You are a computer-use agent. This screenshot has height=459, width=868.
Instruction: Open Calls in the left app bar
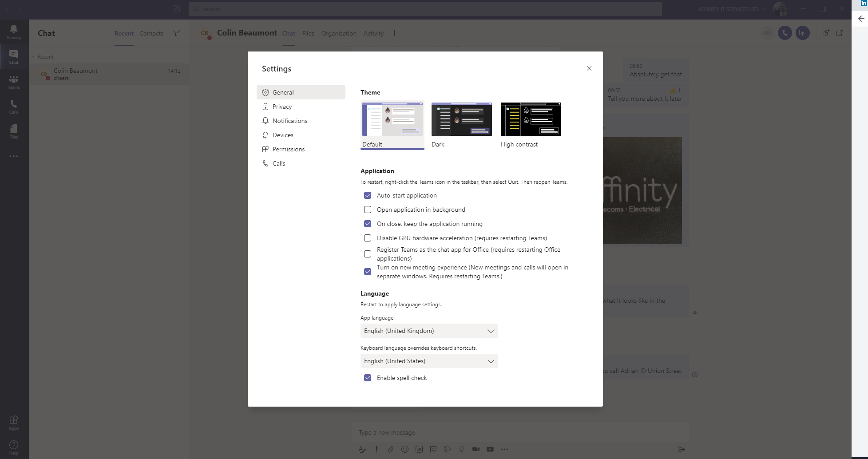pos(14,107)
